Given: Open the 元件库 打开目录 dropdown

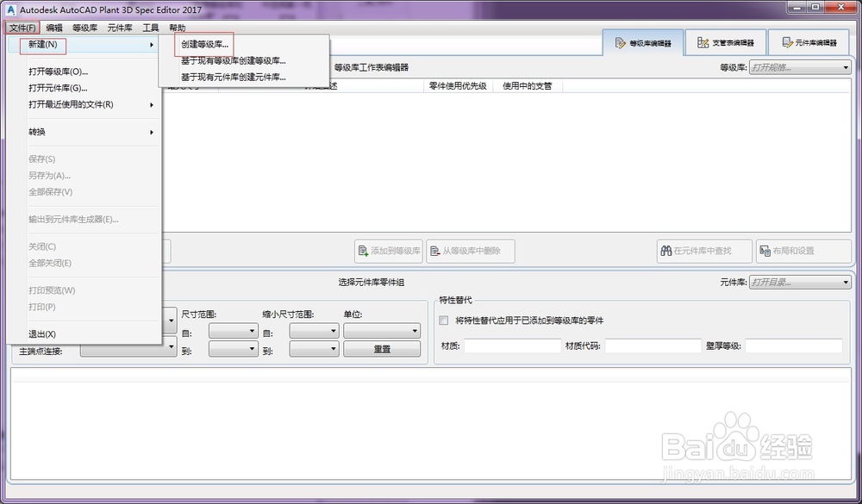Looking at the screenshot, I should (800, 283).
